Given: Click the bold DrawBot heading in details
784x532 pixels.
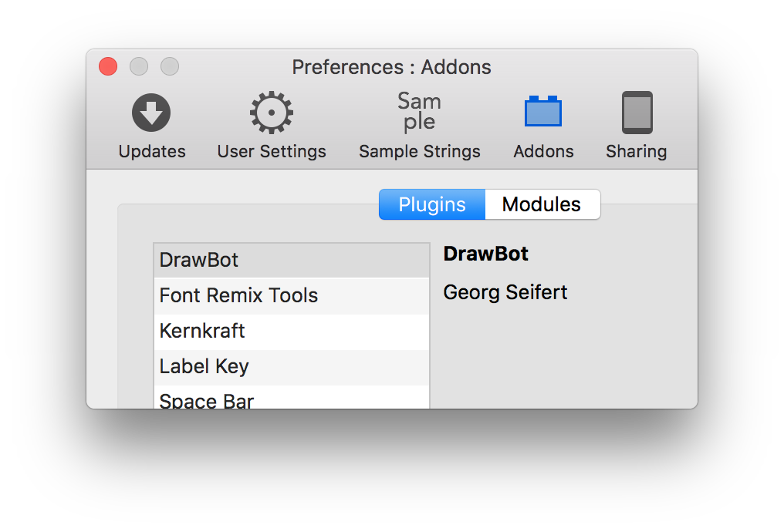Looking at the screenshot, I should [486, 254].
